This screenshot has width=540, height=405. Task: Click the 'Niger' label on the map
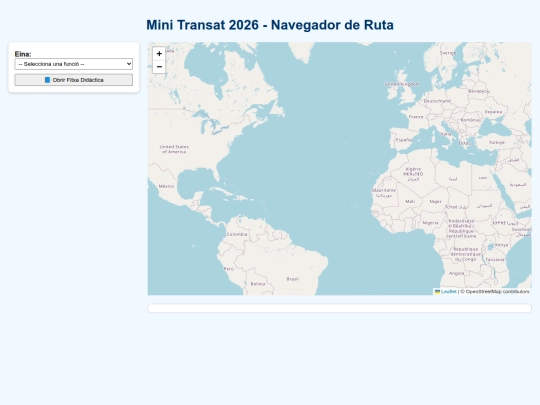(x=435, y=201)
